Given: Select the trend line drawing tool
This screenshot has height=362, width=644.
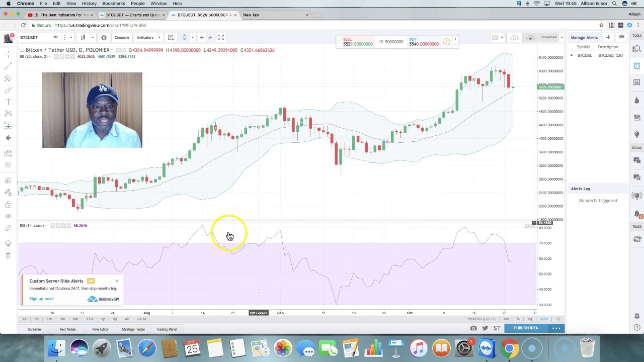Looking at the screenshot, I should coord(8,66).
